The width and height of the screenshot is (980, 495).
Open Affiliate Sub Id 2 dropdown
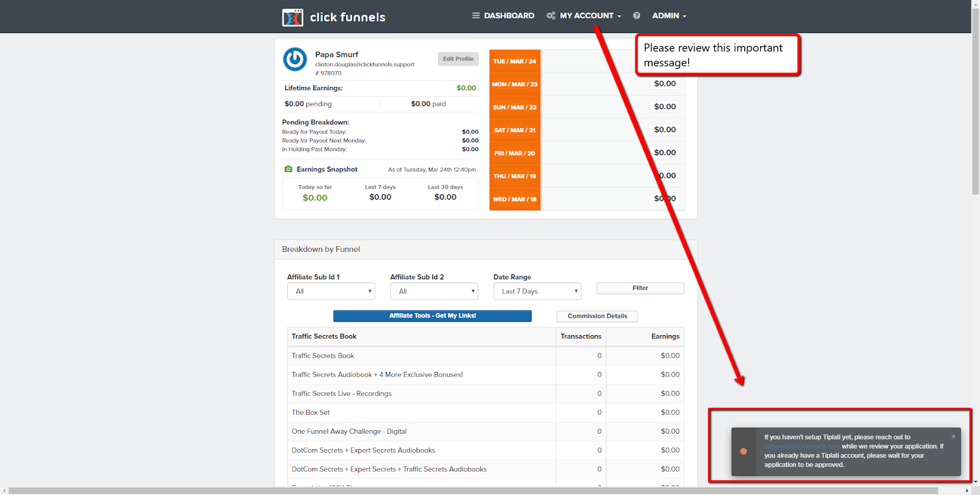(434, 291)
